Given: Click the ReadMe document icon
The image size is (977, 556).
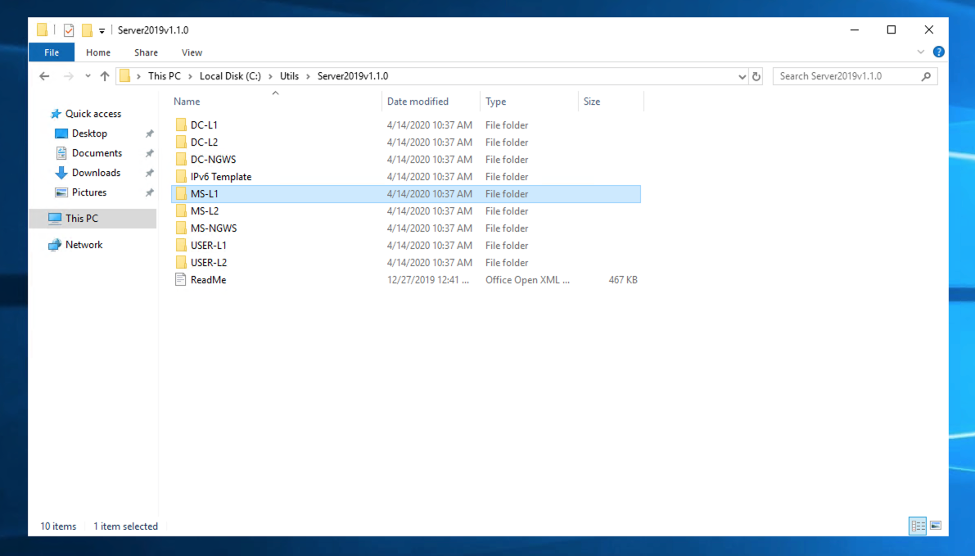Looking at the screenshot, I should coord(181,280).
